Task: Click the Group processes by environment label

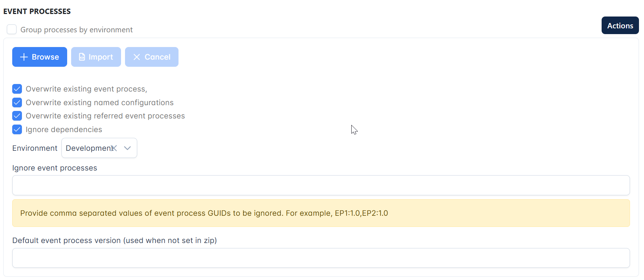Action: click(x=77, y=30)
